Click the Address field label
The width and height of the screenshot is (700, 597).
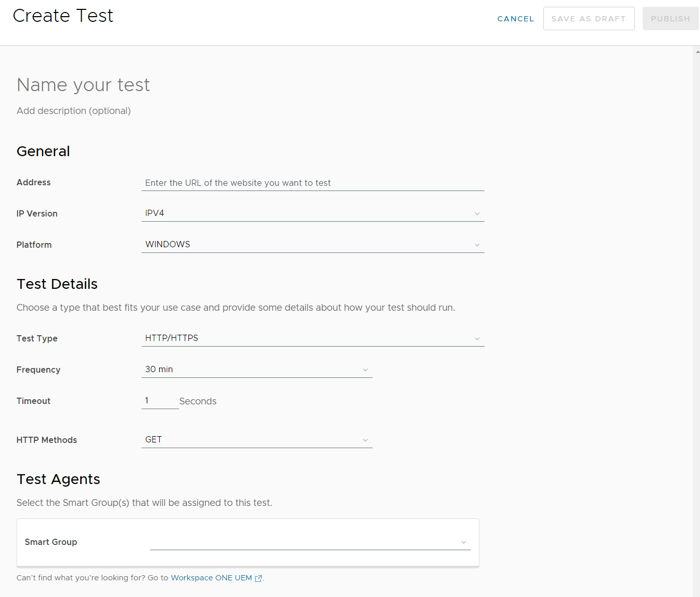click(x=34, y=183)
